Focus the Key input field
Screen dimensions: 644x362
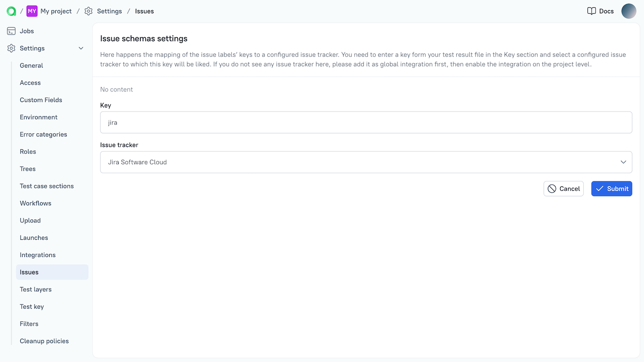(x=366, y=123)
